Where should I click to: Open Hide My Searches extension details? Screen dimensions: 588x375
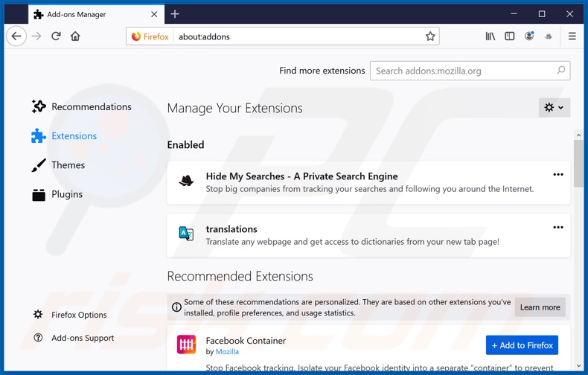(302, 176)
